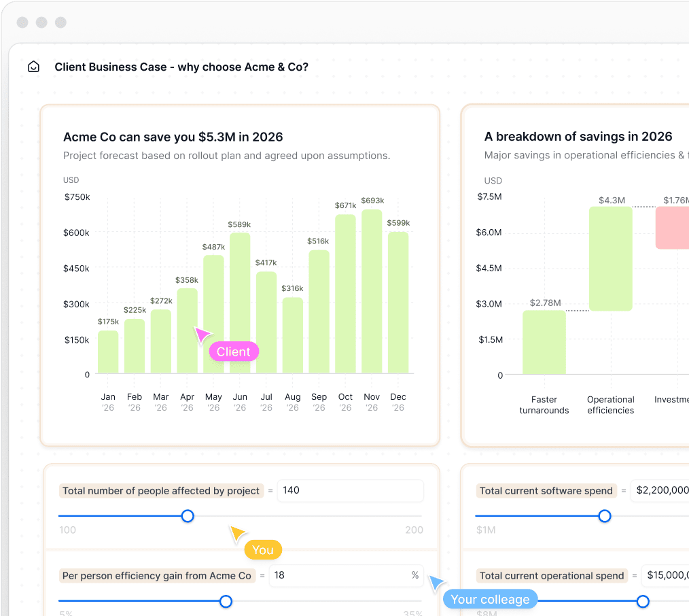Click the middle window control dot
The width and height of the screenshot is (689, 616).
(41, 22)
